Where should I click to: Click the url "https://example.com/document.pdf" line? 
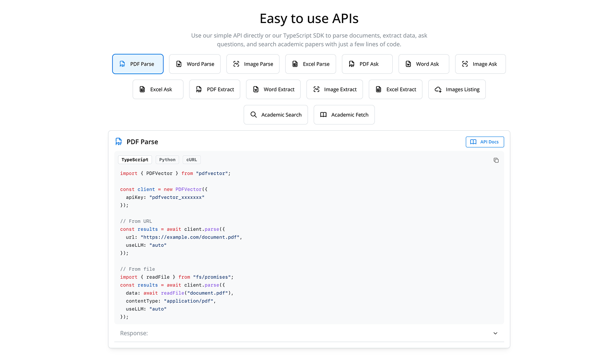184,237
